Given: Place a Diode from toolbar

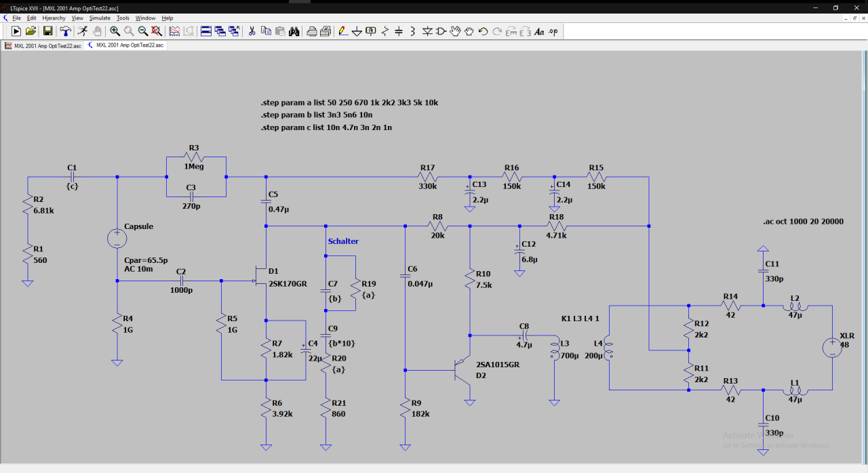Looking at the screenshot, I should tap(427, 31).
